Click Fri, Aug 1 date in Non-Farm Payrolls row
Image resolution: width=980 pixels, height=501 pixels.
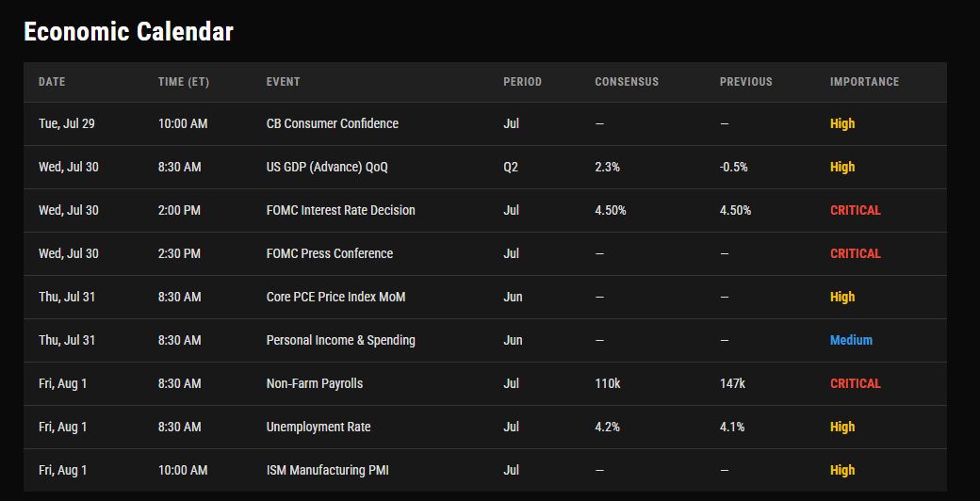(62, 383)
